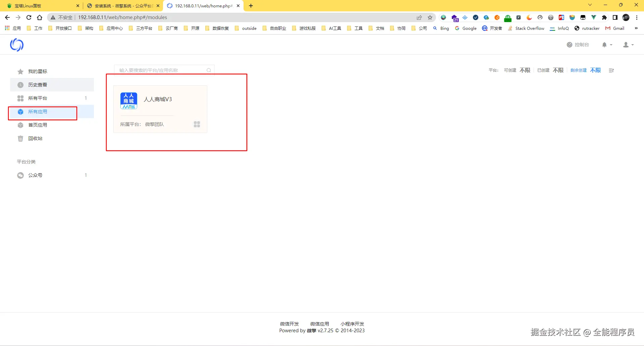Click the 人人商城V3 app logo
The image size is (644, 346).
tap(129, 101)
